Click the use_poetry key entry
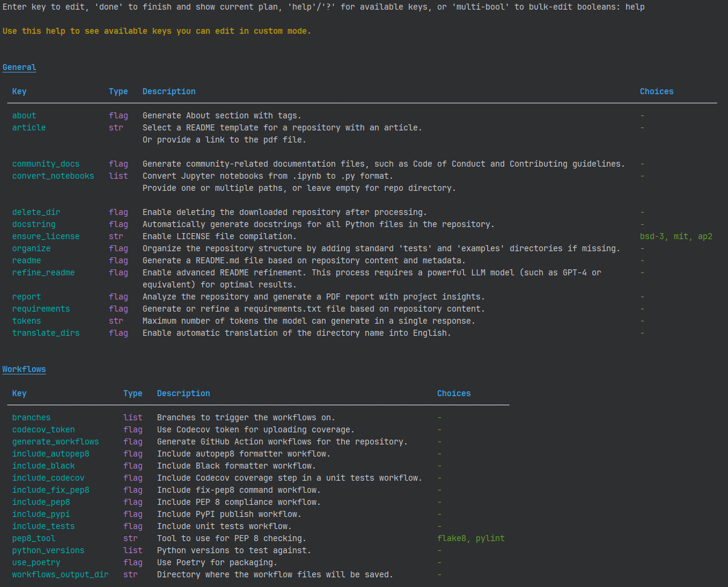Image resolution: width=728 pixels, height=587 pixels. click(36, 562)
